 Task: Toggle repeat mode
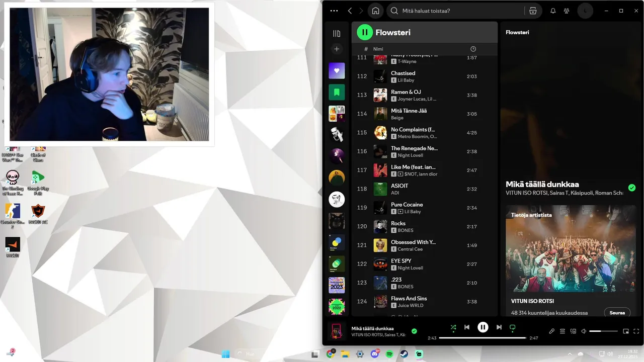pyautogui.click(x=513, y=327)
